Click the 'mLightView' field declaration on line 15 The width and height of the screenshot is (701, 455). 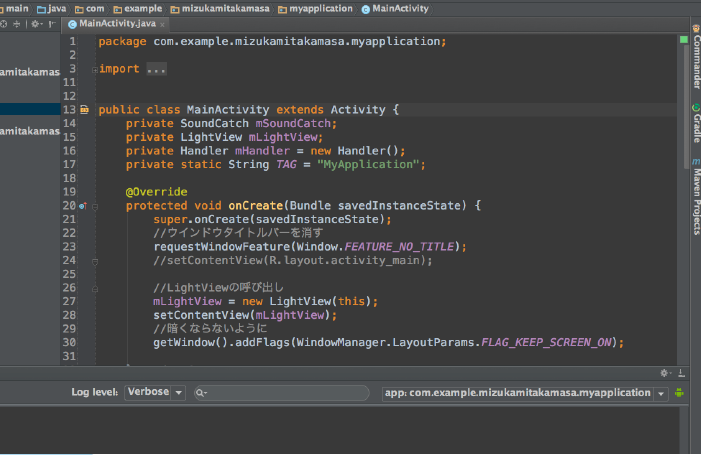click(283, 137)
